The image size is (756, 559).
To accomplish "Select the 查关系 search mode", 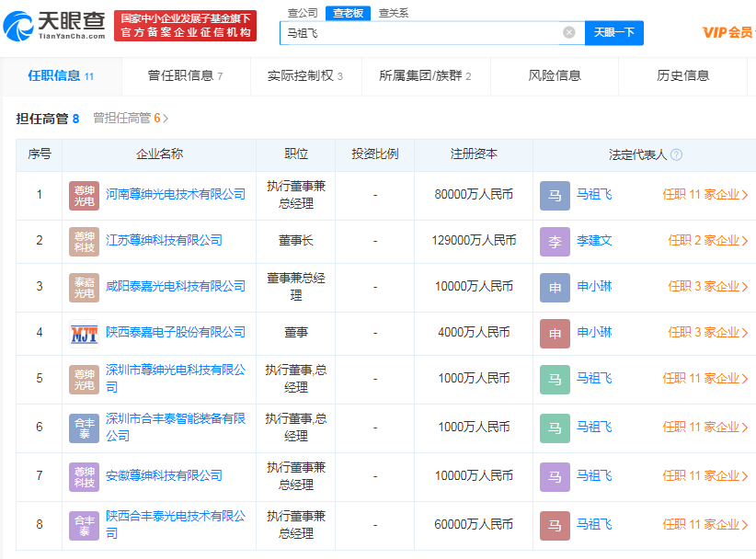I will pos(393,13).
